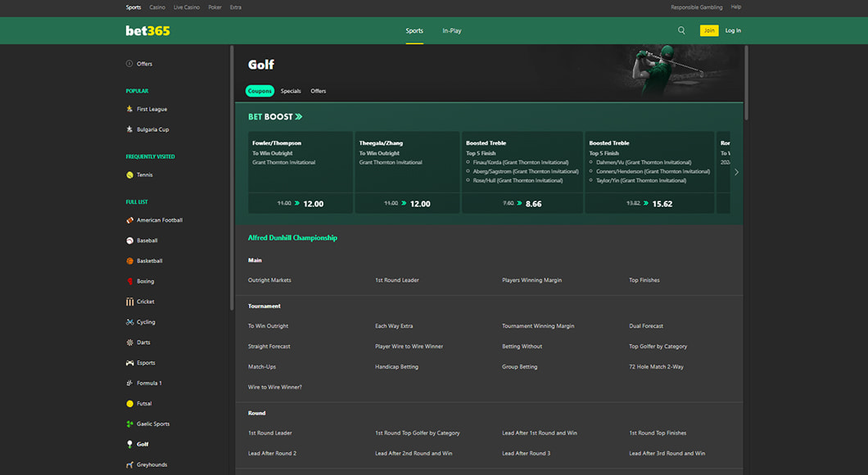The image size is (868, 475).
Task: Click the Log In link
Action: (733, 30)
